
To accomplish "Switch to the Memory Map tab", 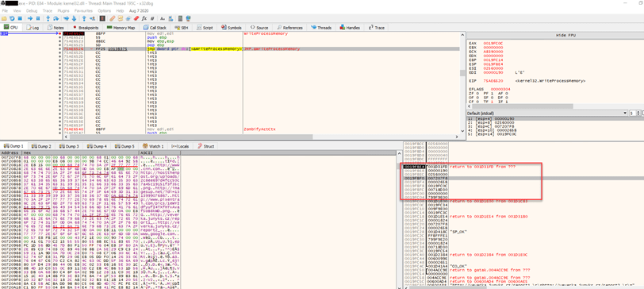I will [x=121, y=28].
